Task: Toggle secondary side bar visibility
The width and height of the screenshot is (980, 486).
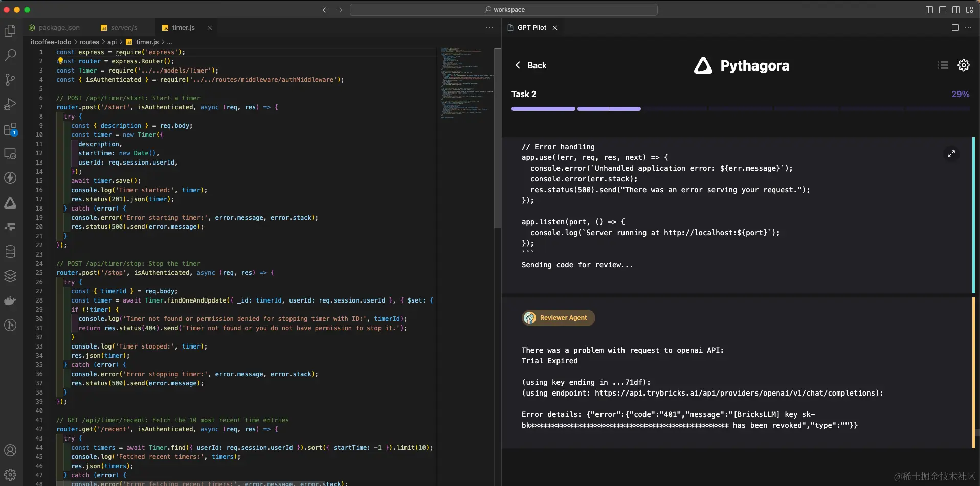Action: (956, 10)
